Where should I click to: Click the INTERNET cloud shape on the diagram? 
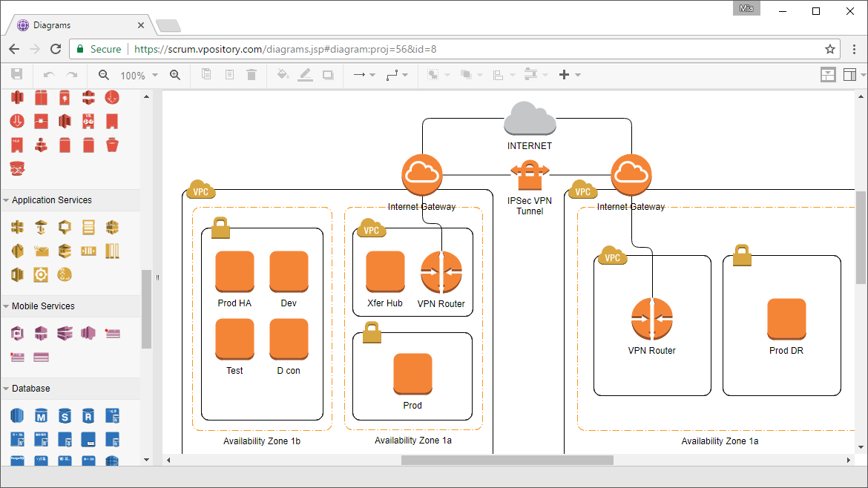(x=529, y=117)
